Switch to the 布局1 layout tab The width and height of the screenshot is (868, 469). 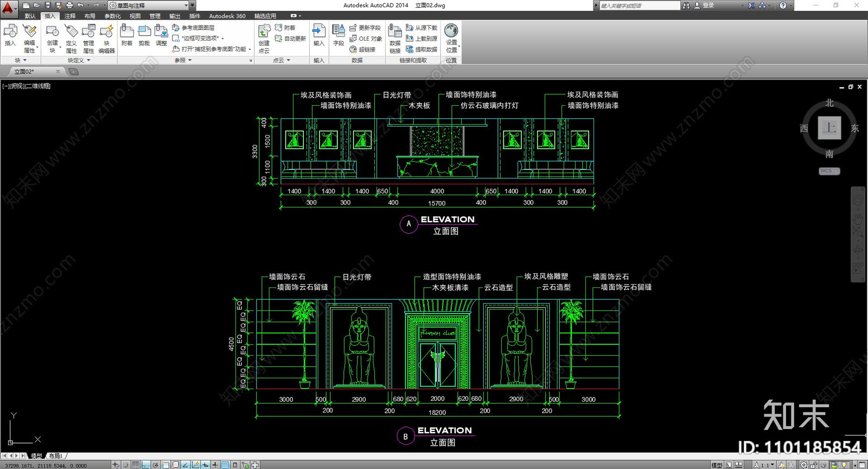tap(56, 456)
